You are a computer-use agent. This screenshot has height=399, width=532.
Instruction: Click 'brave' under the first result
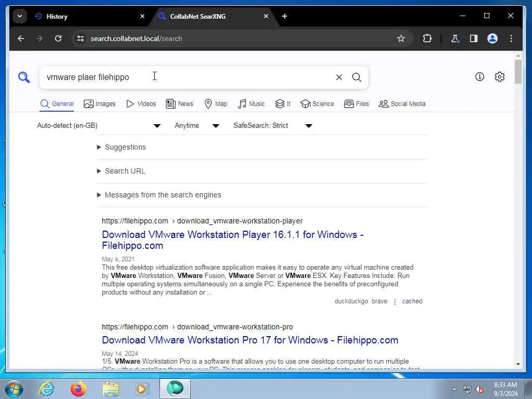click(379, 301)
